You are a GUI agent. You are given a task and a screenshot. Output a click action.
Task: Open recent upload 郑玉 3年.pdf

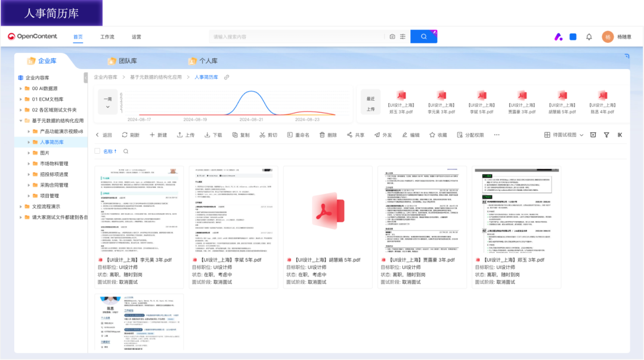click(401, 103)
